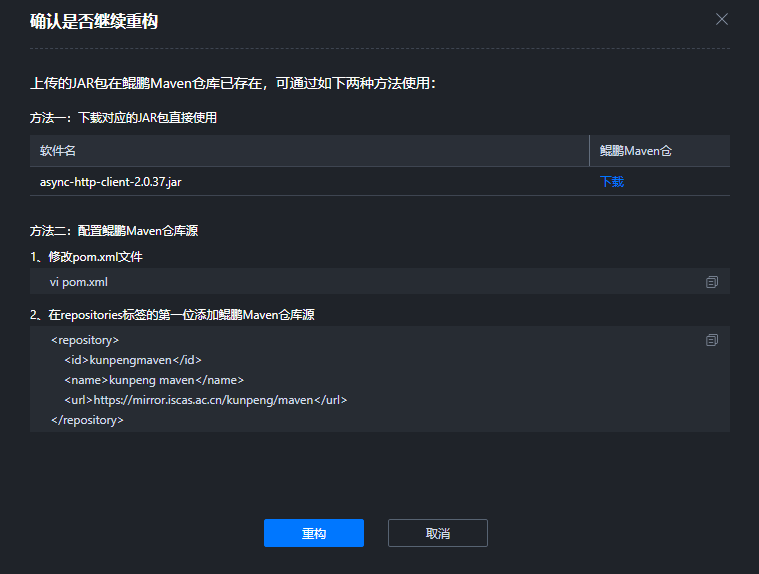The image size is (759, 574).
Task: Click the <name>kunpeng maven</name> line
Action: pyautogui.click(x=154, y=380)
